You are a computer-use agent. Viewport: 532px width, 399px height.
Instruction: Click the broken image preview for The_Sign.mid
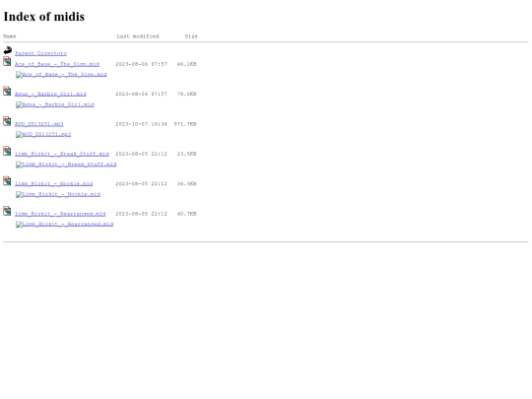tap(61, 75)
